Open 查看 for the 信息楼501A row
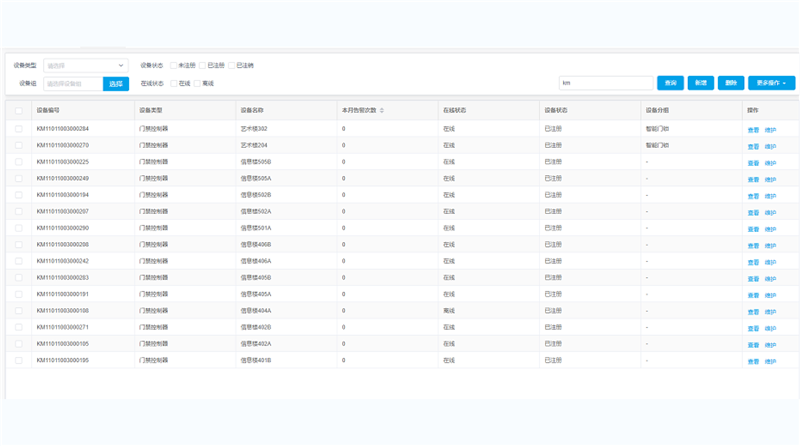The width and height of the screenshot is (800, 446). tap(754, 229)
